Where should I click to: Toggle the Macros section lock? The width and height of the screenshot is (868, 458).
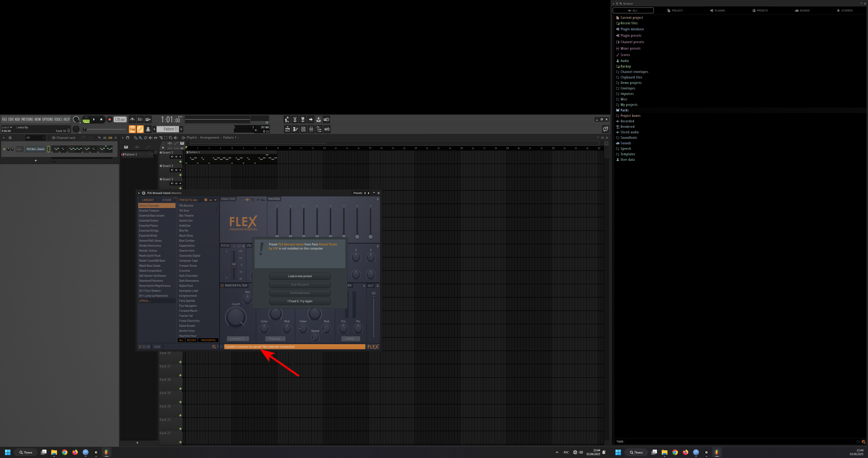pyautogui.click(x=378, y=199)
